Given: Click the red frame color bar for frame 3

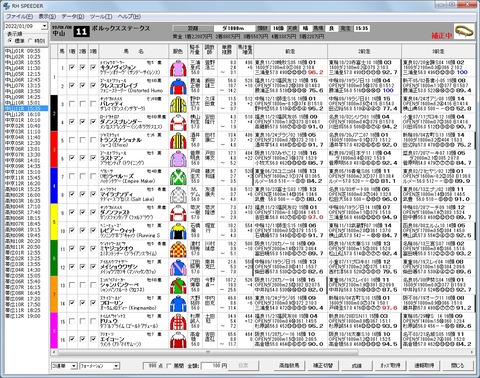Looking at the screenshot, I should pyautogui.click(x=54, y=149).
